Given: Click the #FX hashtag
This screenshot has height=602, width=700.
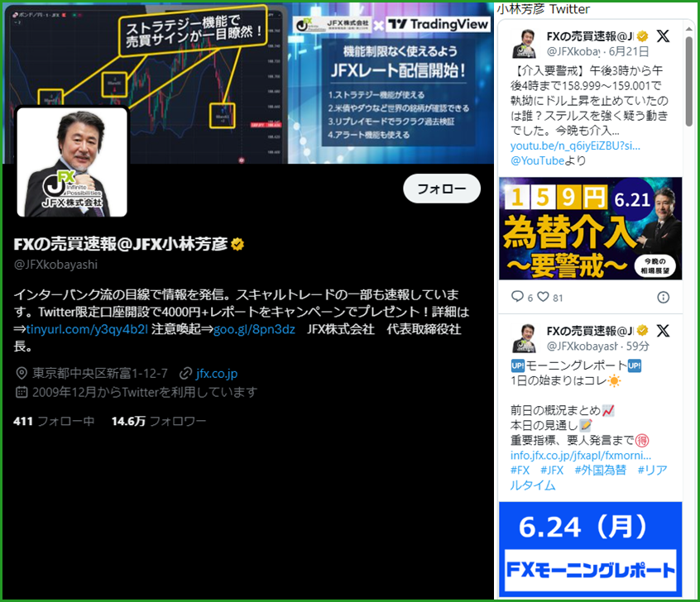Looking at the screenshot, I should click(x=520, y=471).
